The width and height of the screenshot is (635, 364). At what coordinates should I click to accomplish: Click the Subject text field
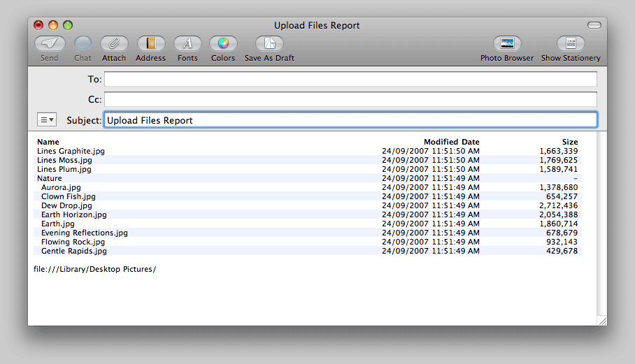pyautogui.click(x=350, y=120)
